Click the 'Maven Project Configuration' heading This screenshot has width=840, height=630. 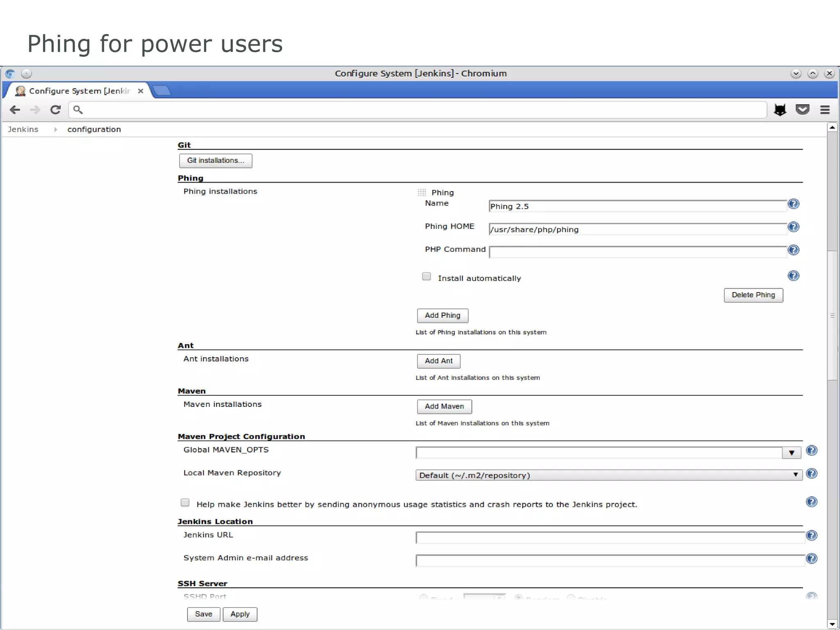(x=241, y=436)
